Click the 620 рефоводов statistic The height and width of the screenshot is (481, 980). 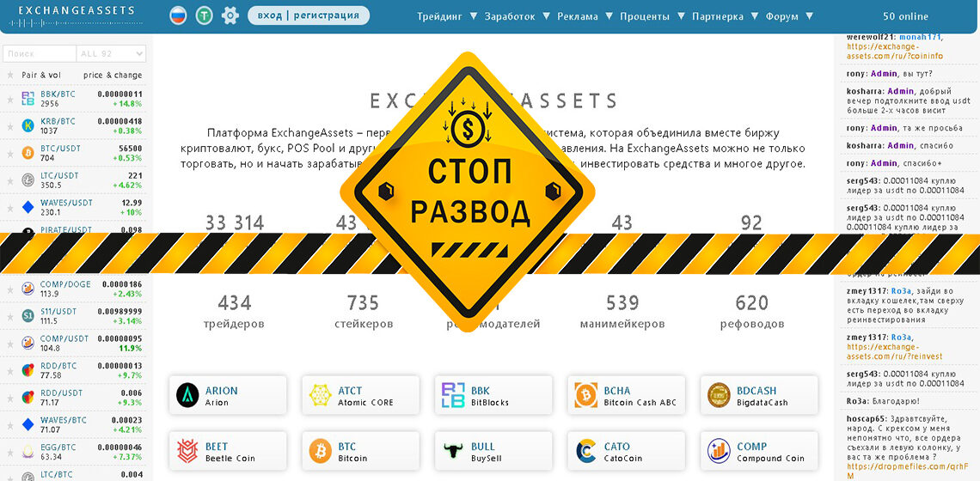click(752, 313)
